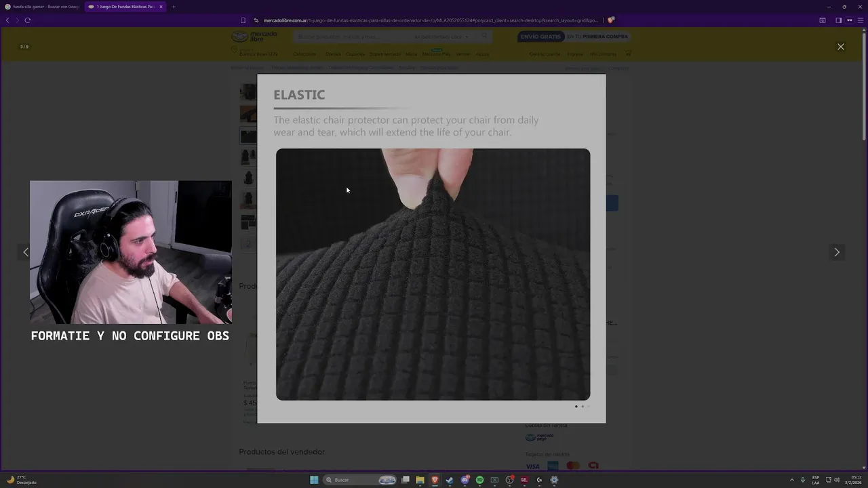
Task: Open Steam from the taskbar
Action: click(450, 480)
